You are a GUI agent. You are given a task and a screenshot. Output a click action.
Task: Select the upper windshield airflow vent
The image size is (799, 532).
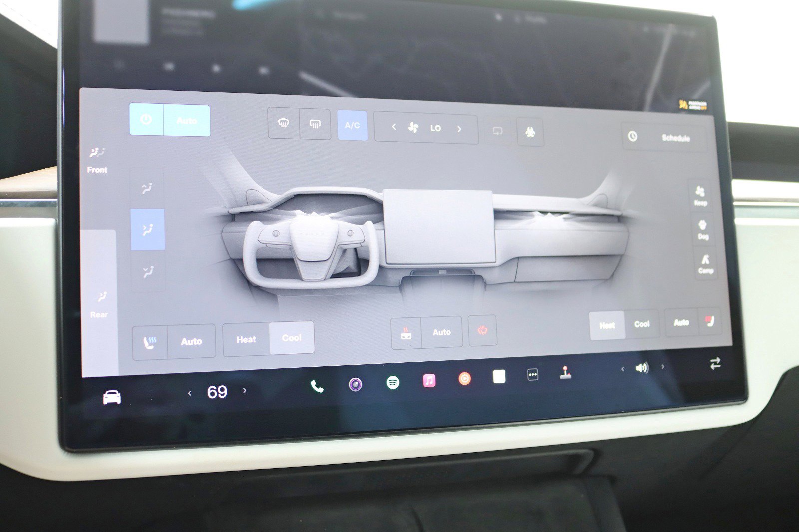tap(147, 188)
